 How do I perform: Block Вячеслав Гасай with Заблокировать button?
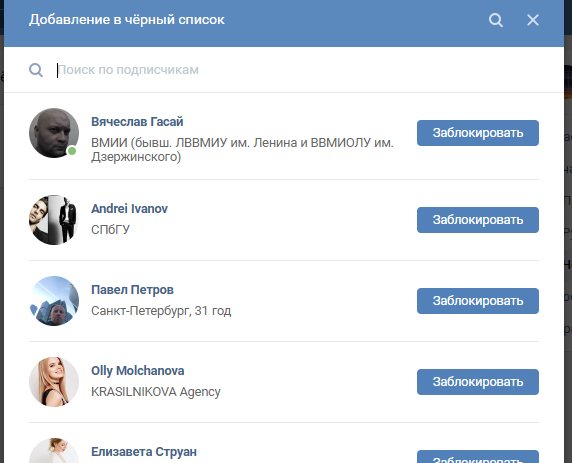coord(478,133)
